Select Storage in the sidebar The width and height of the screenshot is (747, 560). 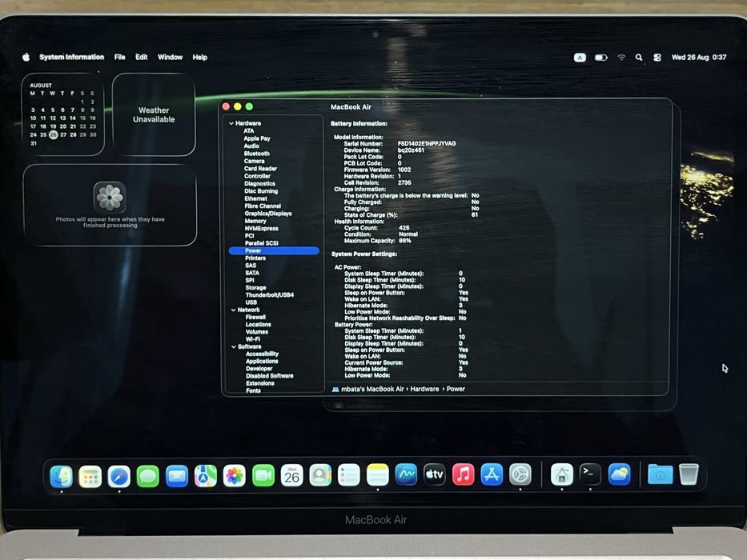click(x=256, y=288)
